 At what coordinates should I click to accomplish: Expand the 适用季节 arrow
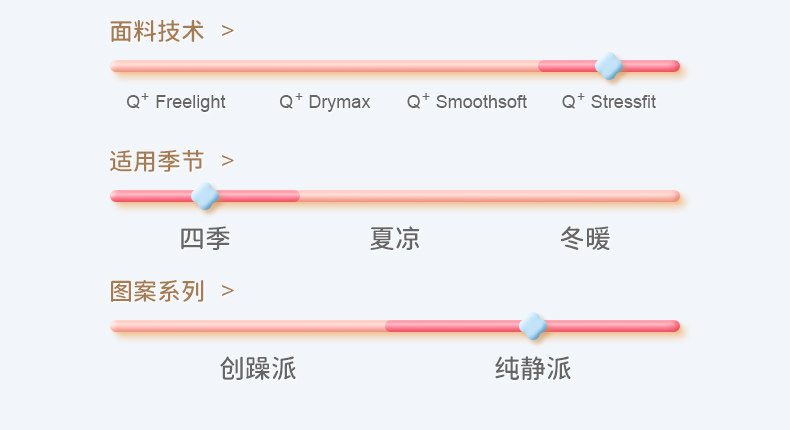pyautogui.click(x=228, y=161)
